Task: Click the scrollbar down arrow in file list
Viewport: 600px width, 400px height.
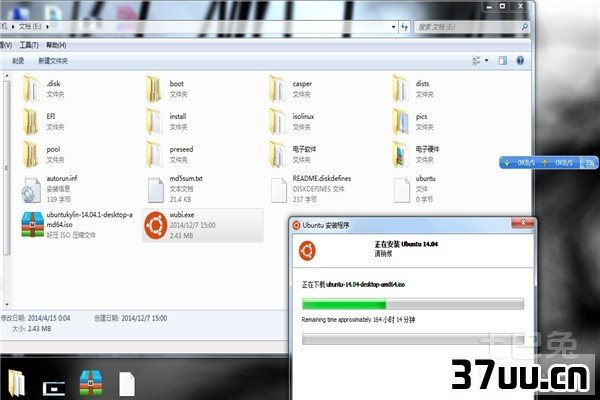Action: 7,305
